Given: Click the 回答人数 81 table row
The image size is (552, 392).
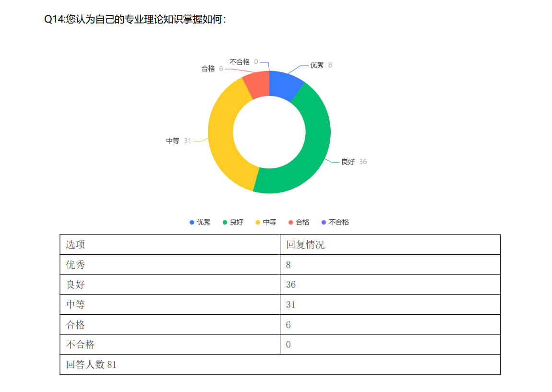Looking at the screenshot, I should pyautogui.click(x=280, y=365).
